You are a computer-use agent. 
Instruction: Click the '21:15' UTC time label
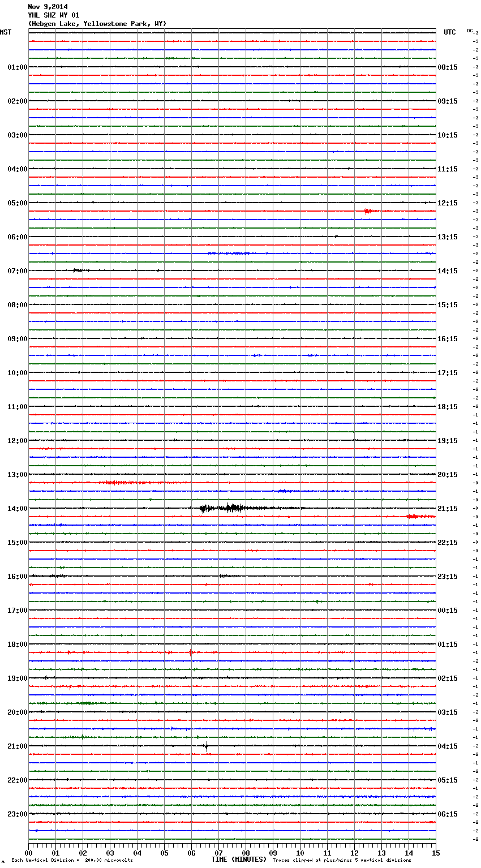[448, 509]
